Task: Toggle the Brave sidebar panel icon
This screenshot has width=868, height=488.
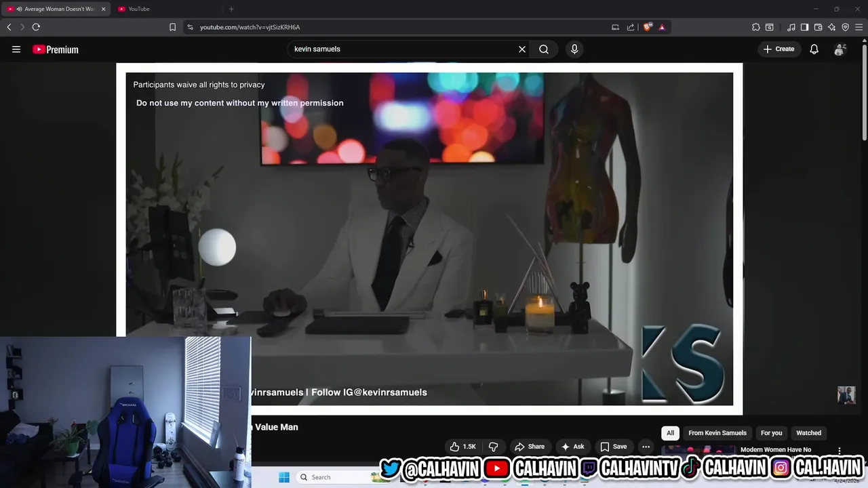Action: (x=804, y=27)
